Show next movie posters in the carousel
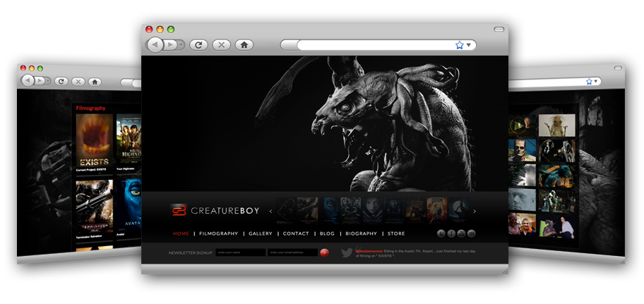The image size is (644, 304). point(475,212)
